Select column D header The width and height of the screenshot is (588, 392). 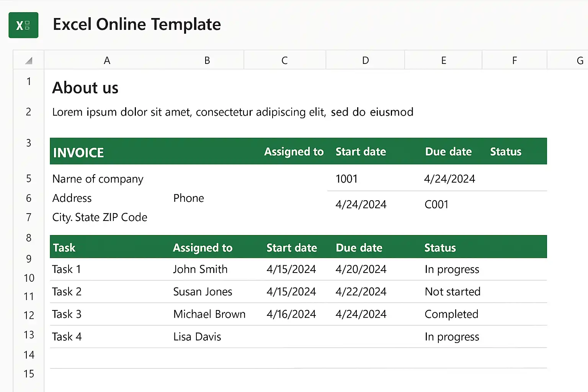click(x=365, y=60)
